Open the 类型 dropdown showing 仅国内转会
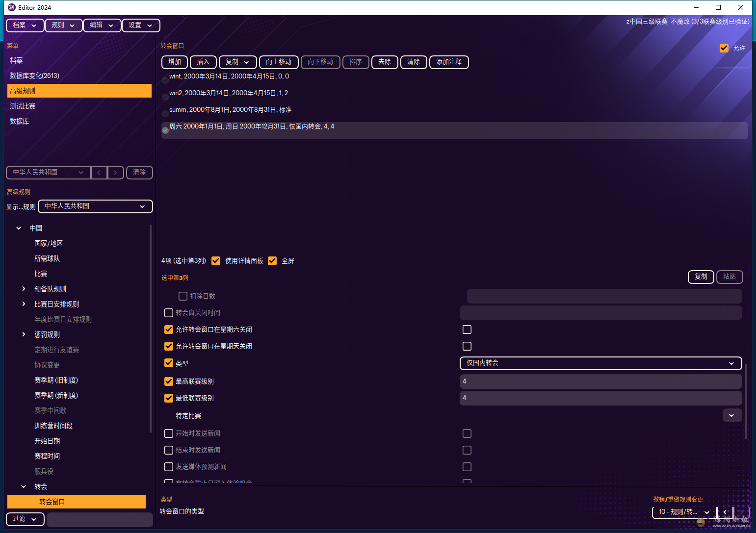This screenshot has width=756, height=533. pos(600,363)
